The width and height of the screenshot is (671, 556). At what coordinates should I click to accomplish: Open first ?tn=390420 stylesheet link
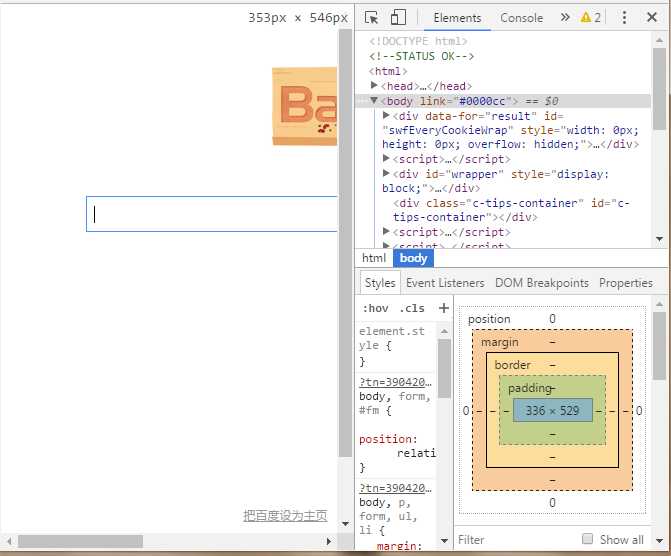[395, 382]
